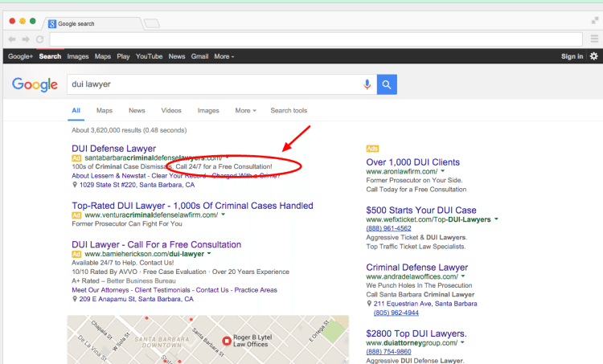Open Top-Rated DUI Lawyer ad headline

(192, 206)
